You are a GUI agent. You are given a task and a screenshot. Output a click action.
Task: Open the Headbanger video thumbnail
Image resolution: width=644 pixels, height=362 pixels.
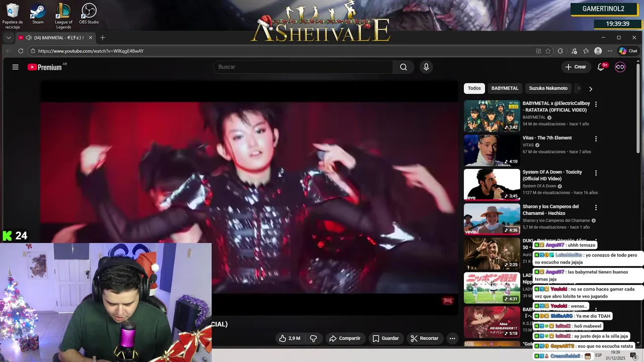pos(492,322)
